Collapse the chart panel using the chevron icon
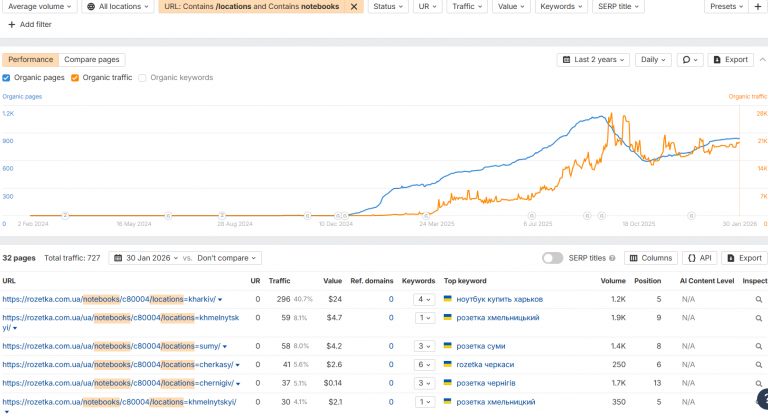Image resolution: width=768 pixels, height=414 pixels. click(x=762, y=60)
